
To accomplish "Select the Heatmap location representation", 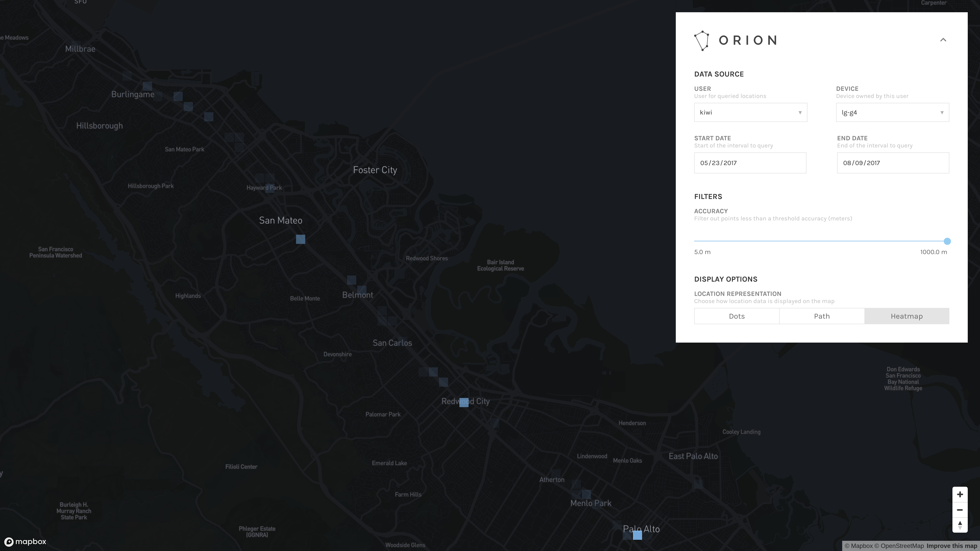I will coord(907,316).
